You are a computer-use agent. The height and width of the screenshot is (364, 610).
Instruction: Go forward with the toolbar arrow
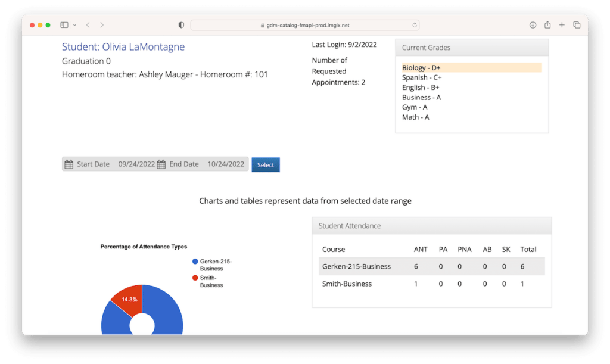click(102, 25)
